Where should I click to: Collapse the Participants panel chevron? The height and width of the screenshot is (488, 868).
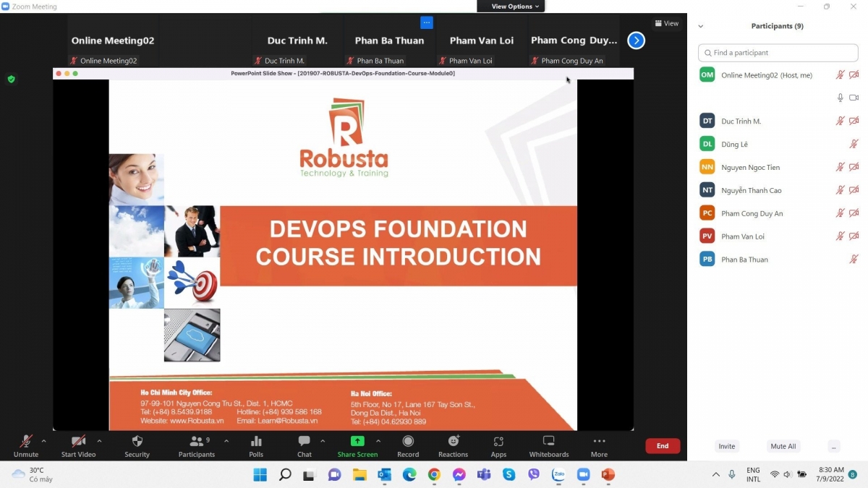pos(700,26)
